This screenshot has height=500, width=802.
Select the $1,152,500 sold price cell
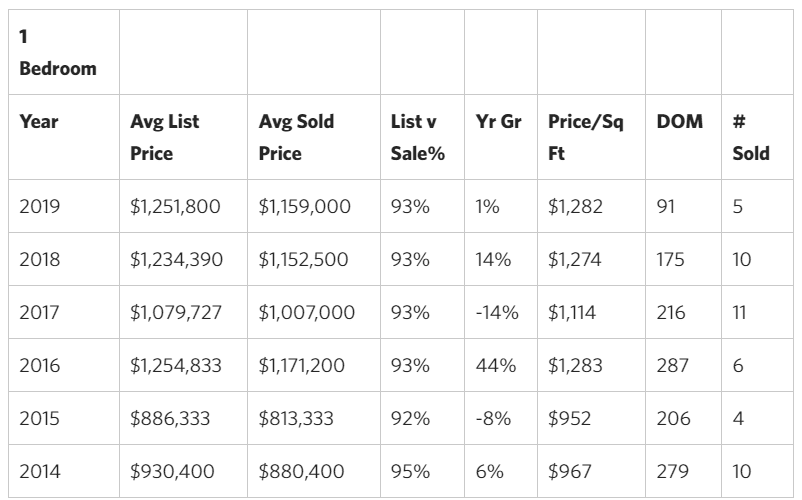(x=303, y=260)
